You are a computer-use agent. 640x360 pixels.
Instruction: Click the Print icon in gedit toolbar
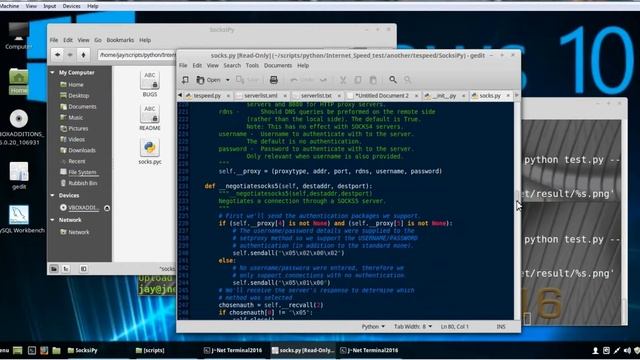[x=273, y=80]
